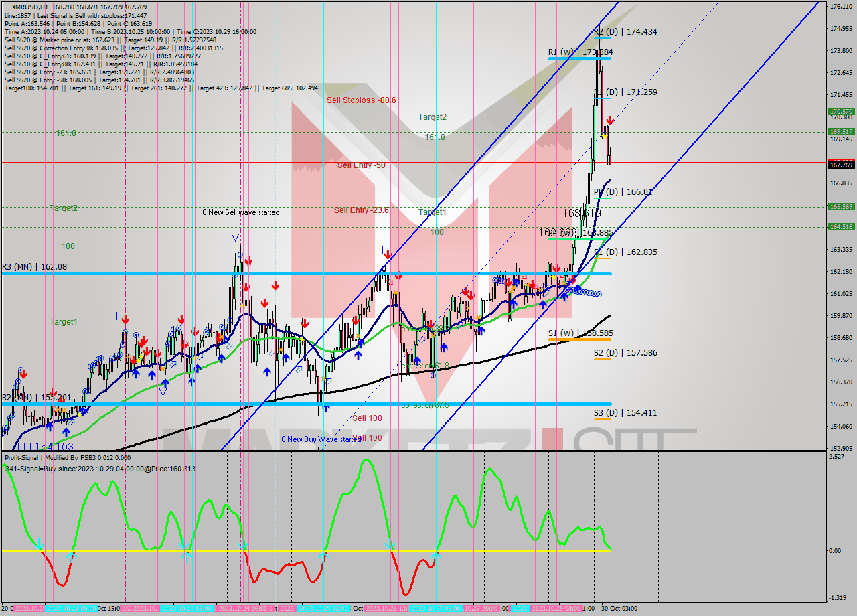Click the green 170.570 price tag on axis

(x=840, y=112)
